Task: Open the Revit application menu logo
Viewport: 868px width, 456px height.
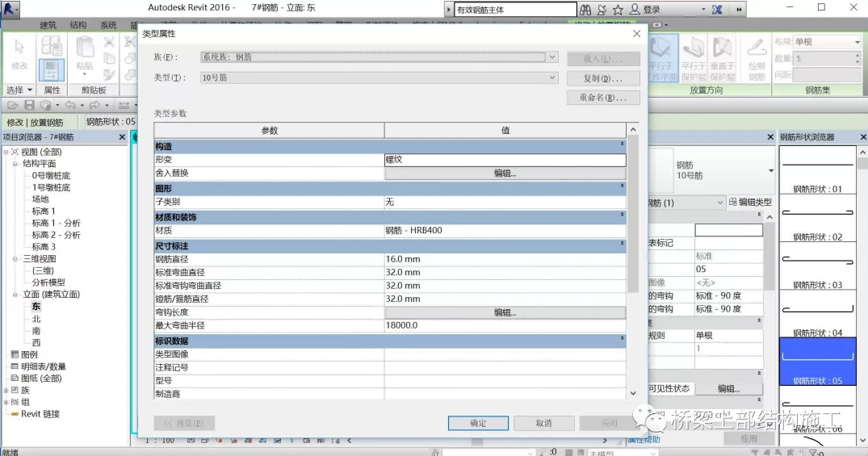Action: [x=11, y=10]
